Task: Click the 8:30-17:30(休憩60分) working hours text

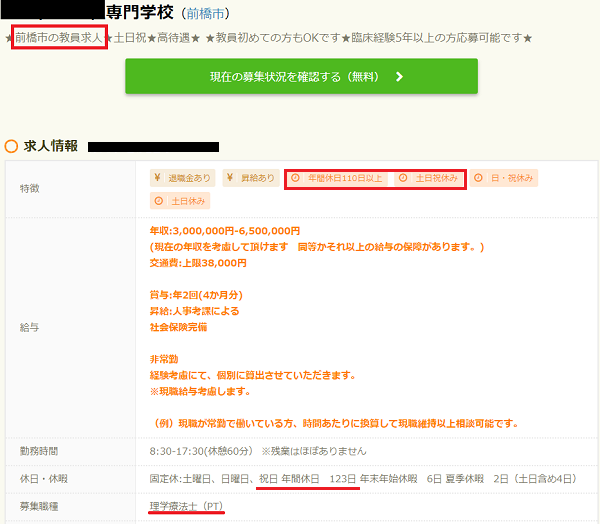Action: pyautogui.click(x=201, y=452)
